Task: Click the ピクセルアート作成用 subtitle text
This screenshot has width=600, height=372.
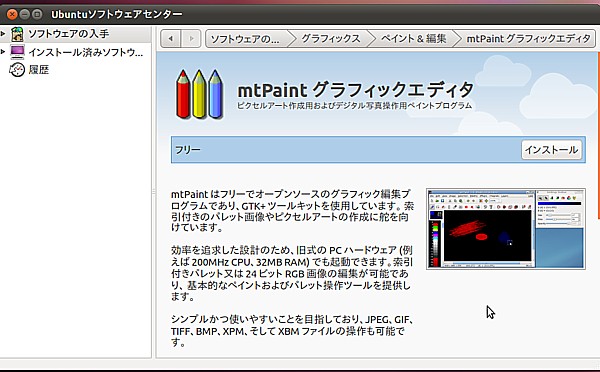Action: click(x=354, y=106)
